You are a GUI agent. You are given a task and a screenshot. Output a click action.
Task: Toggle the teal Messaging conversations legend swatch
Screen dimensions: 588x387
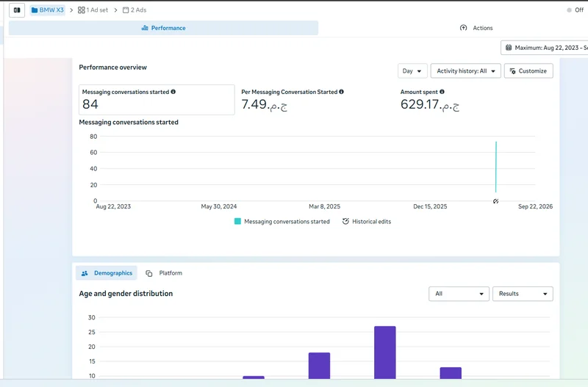click(237, 222)
